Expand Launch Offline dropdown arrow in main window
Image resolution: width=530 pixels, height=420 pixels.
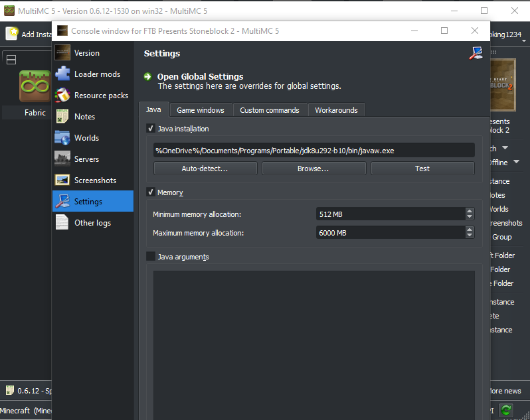click(516, 161)
